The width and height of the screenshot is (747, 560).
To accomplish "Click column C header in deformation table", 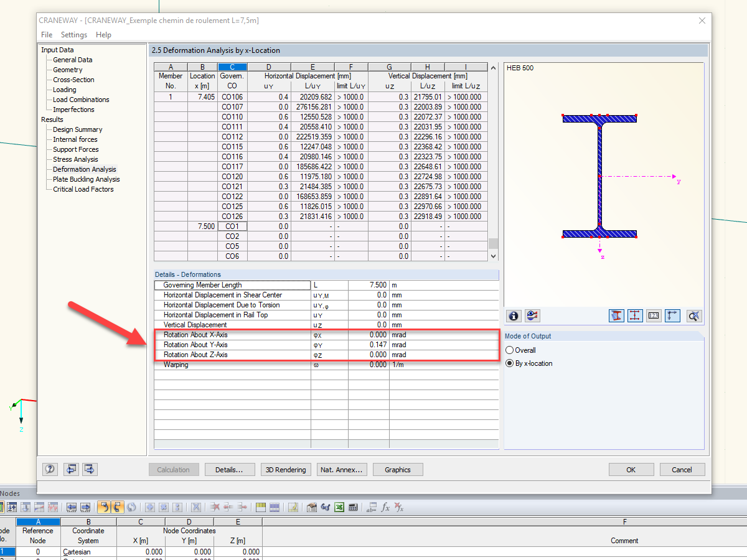I will pyautogui.click(x=232, y=67).
